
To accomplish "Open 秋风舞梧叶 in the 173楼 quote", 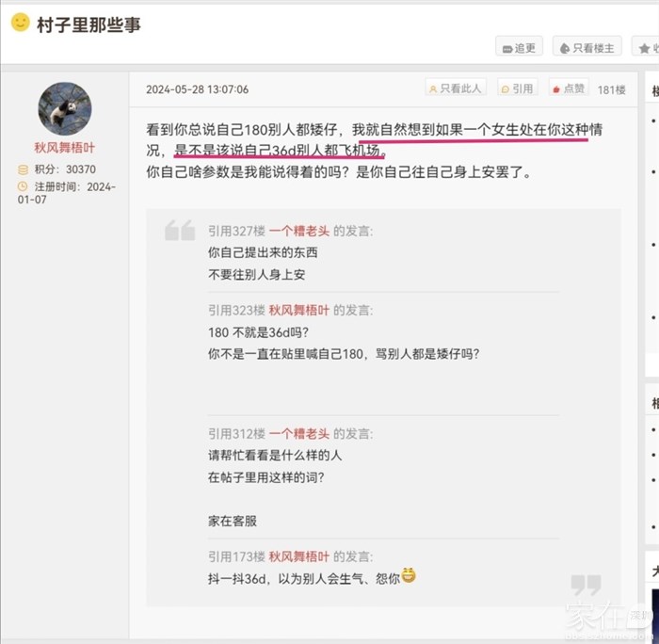I will click(299, 556).
